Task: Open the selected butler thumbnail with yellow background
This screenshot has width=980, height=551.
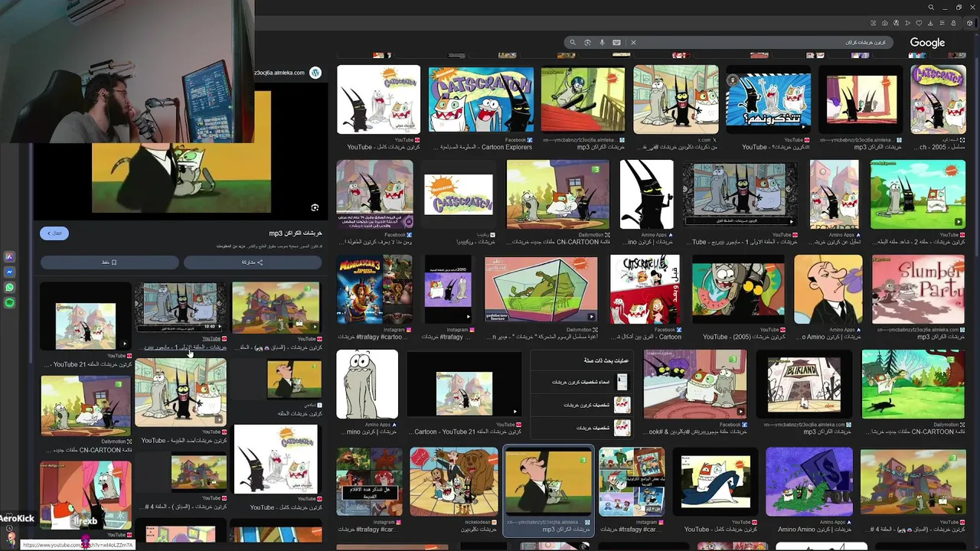Action: (548, 481)
